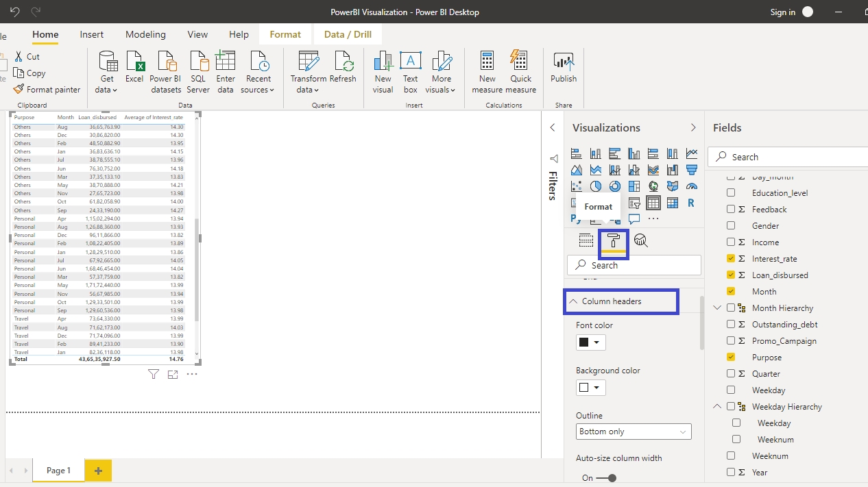Image resolution: width=868 pixels, height=487 pixels.
Task: Open the Analytics pane magnifier icon
Action: (640, 240)
